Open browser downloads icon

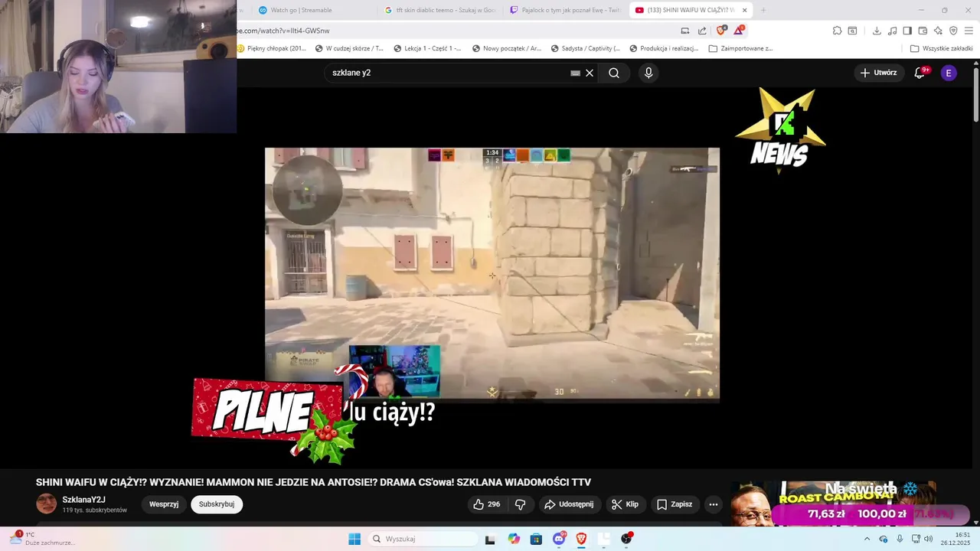[877, 31]
